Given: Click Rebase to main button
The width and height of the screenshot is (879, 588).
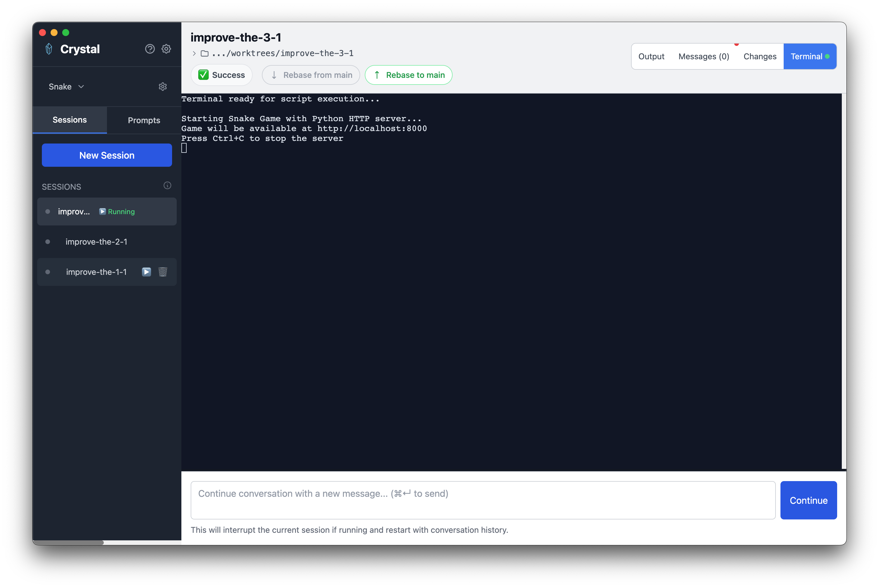Looking at the screenshot, I should [x=408, y=75].
